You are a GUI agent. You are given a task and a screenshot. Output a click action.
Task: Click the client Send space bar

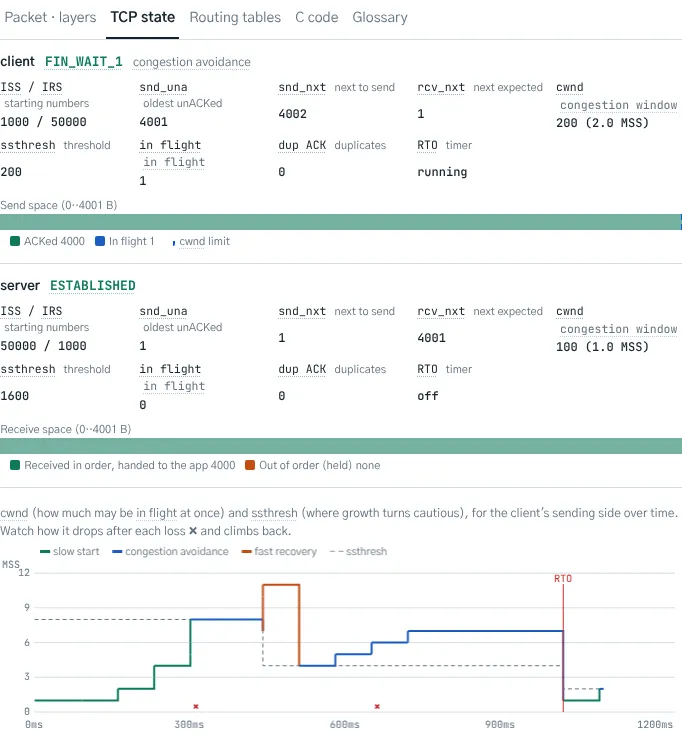coord(341,222)
